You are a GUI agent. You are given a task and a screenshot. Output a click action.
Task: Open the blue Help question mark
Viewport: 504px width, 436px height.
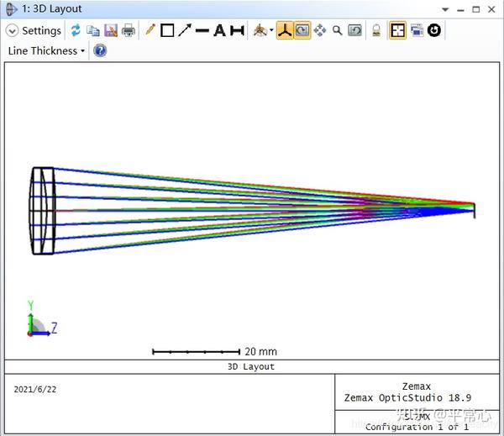point(100,50)
